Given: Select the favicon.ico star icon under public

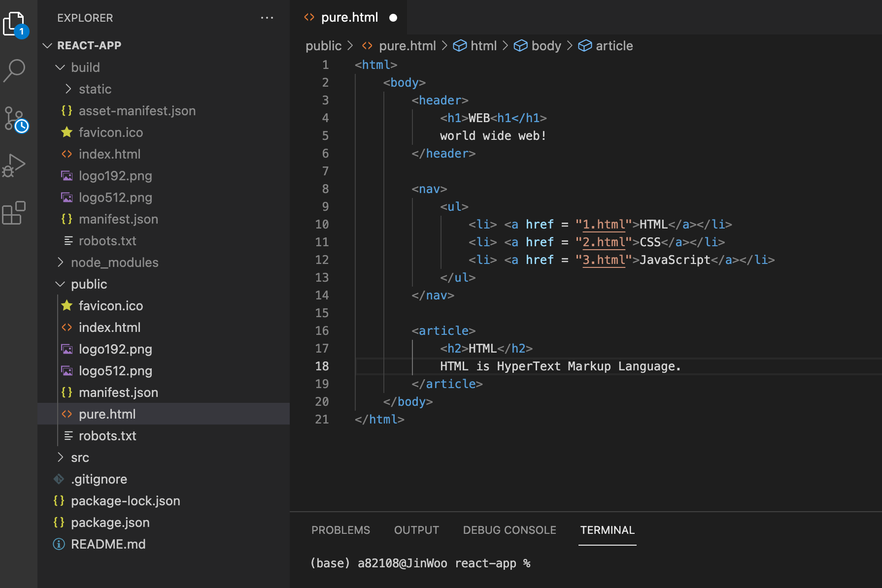Looking at the screenshot, I should coord(67,305).
